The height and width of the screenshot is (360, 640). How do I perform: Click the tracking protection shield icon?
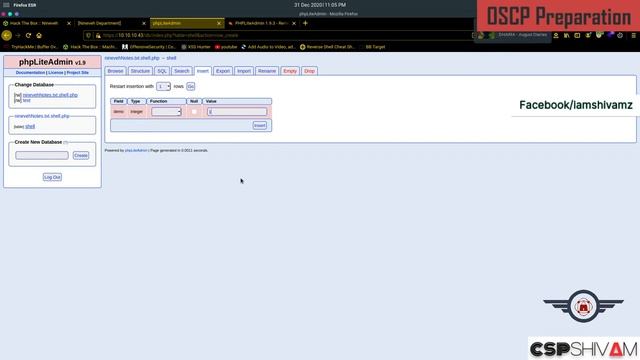click(89, 36)
